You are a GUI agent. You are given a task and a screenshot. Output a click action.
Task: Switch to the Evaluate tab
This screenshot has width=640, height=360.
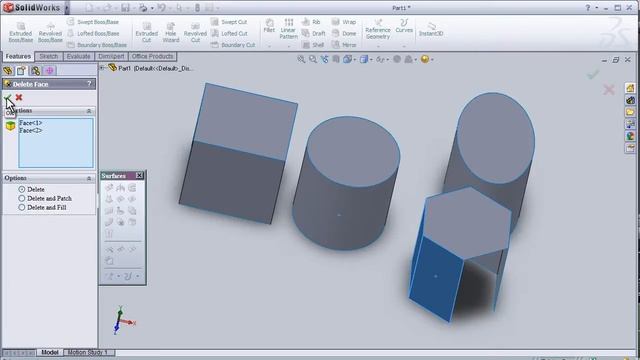(x=78, y=56)
